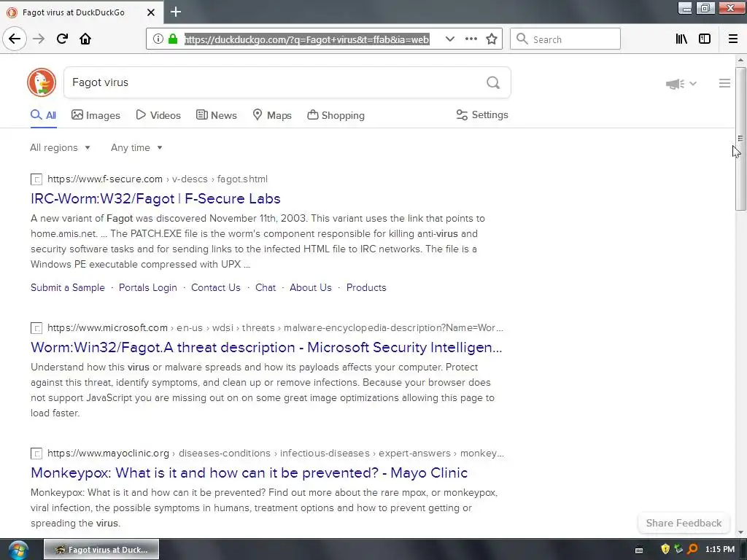The width and height of the screenshot is (747, 560).
Task: Open the Firefox hamburger menu
Action: [x=733, y=39]
